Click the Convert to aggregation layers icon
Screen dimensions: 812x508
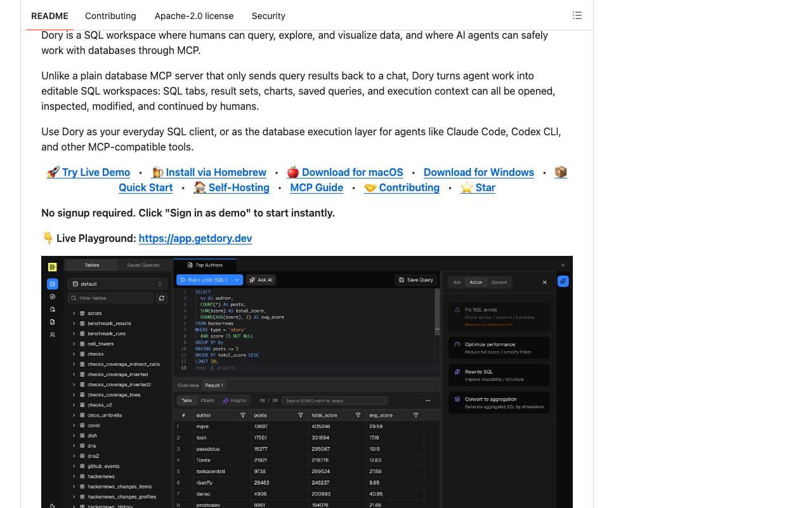[x=457, y=399]
